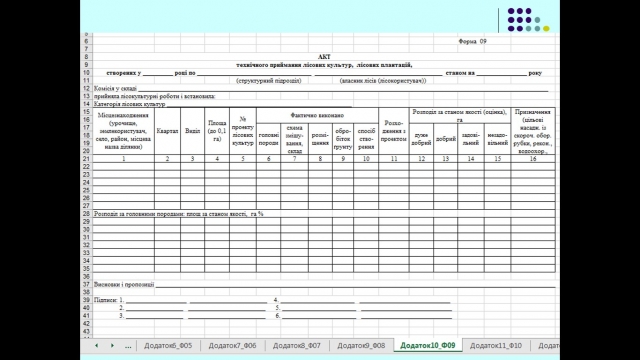Select the Призначення column header cell
This screenshot has width=640, height=360.
pos(533,131)
